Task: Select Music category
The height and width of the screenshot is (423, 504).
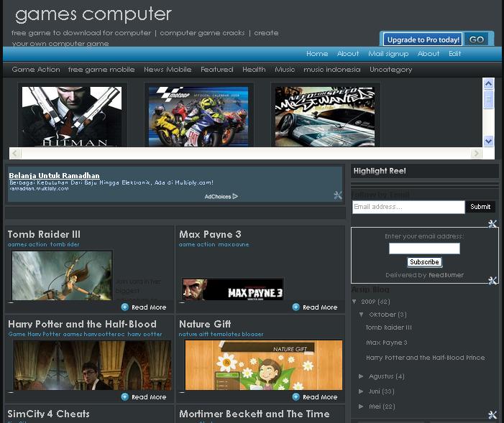Action: (285, 70)
